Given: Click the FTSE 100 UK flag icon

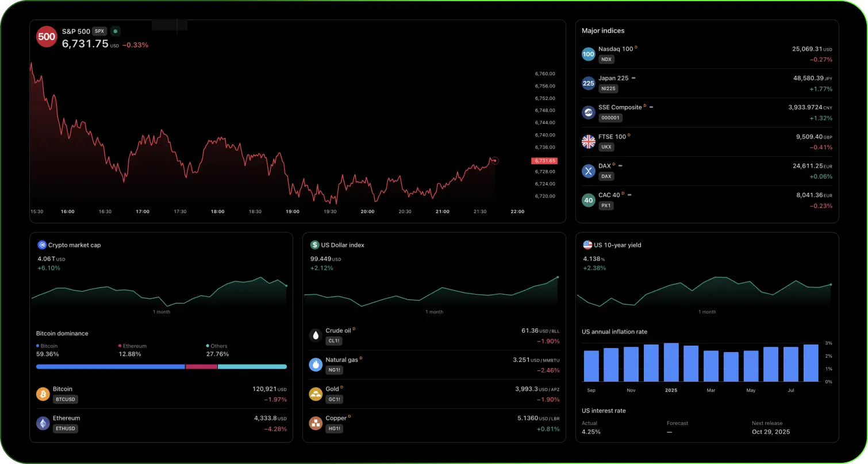Looking at the screenshot, I should pyautogui.click(x=588, y=141).
